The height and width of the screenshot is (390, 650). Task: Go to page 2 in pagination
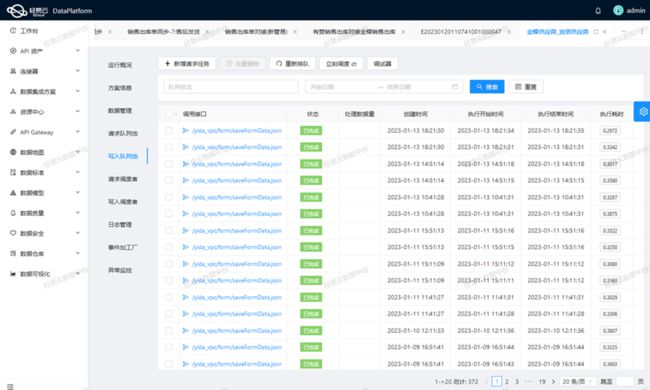coord(507,381)
